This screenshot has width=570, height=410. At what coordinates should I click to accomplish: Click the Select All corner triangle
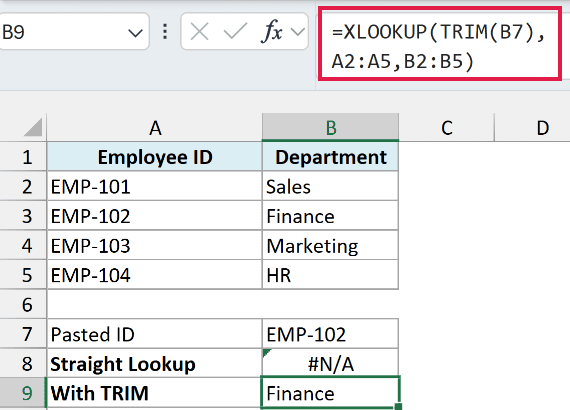(x=33, y=128)
